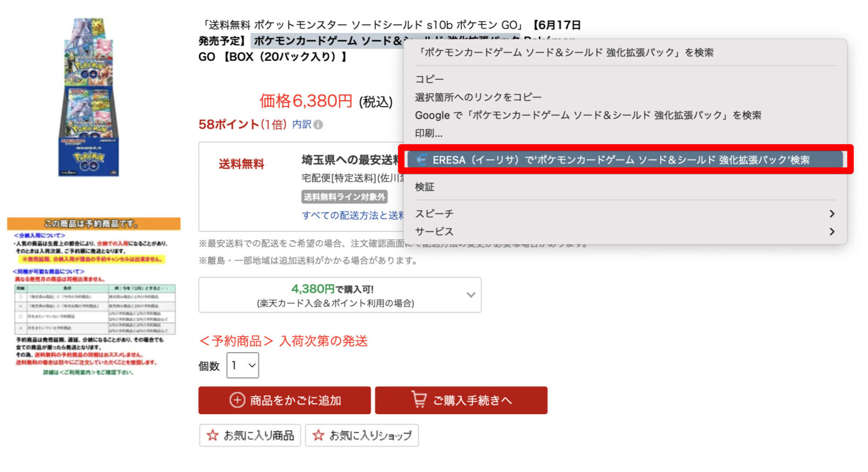This screenshot has width=868, height=472.
Task: Search Google for the selected text
Action: pyautogui.click(x=588, y=115)
